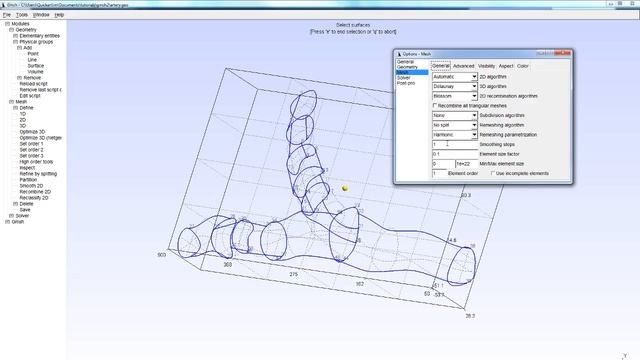Select Geometry in the Options category list
640x360 pixels.
click(x=407, y=67)
